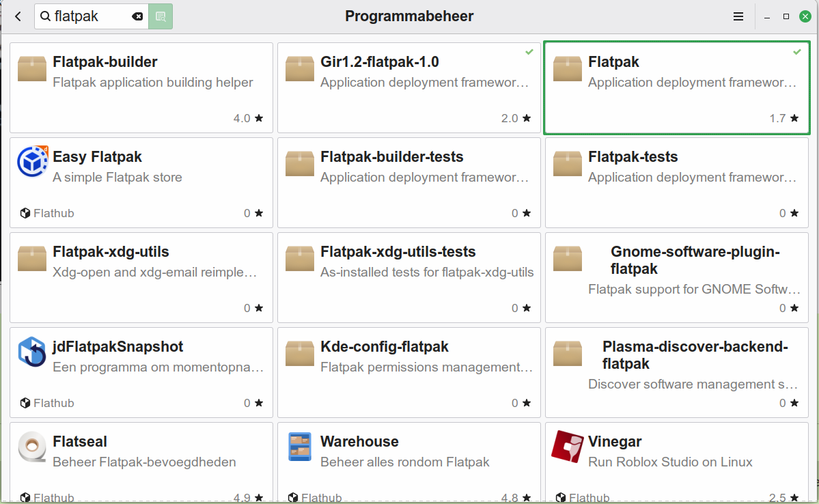The width and height of the screenshot is (819, 504).
Task: Click the Gnome-software-plugin-flatpak package icon
Action: coord(567,259)
